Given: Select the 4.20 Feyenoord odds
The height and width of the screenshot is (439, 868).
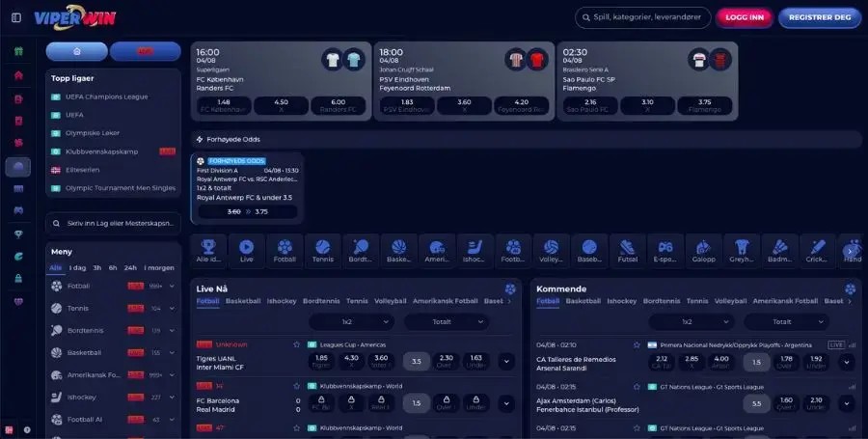Looking at the screenshot, I should pos(521,105).
